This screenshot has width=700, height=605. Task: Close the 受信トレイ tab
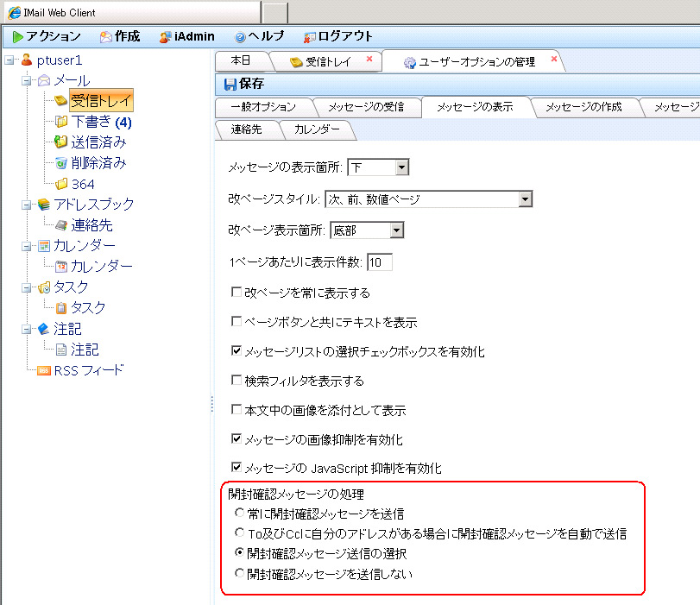coord(369,59)
